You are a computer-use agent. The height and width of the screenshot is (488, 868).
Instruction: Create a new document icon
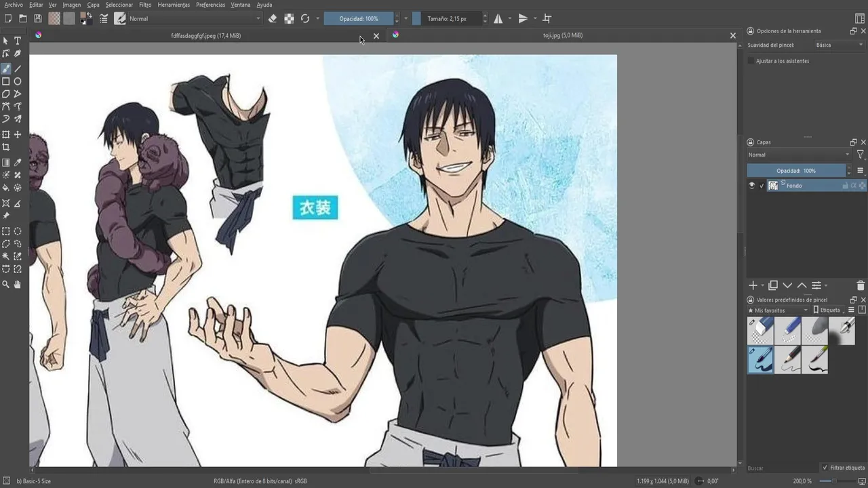tap(7, 18)
